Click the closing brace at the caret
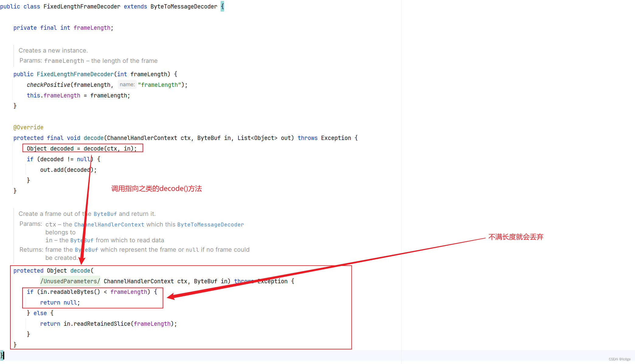 [2, 355]
